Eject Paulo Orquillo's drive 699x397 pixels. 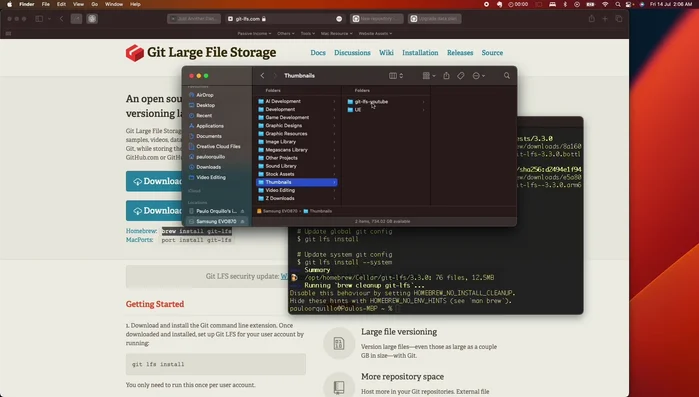click(x=243, y=211)
